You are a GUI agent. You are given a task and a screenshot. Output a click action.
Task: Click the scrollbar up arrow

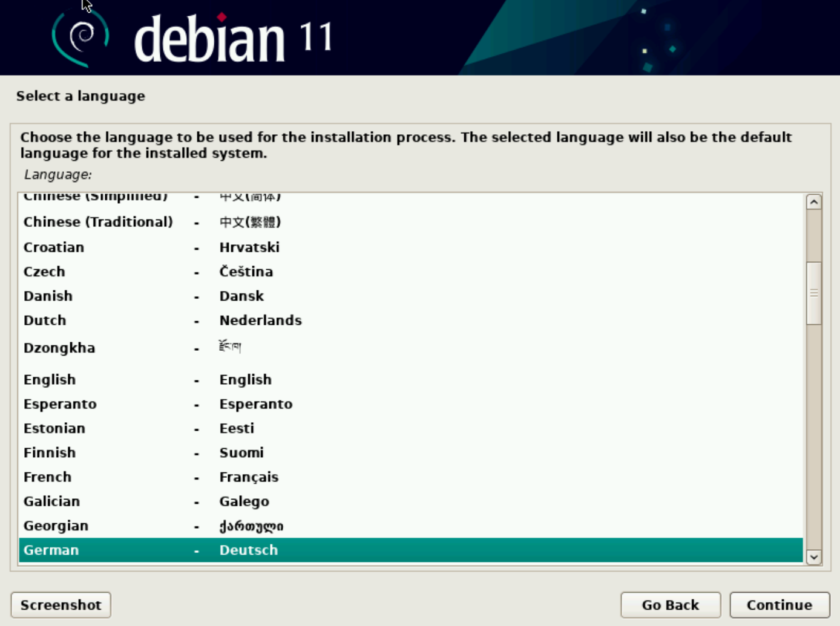tap(814, 202)
